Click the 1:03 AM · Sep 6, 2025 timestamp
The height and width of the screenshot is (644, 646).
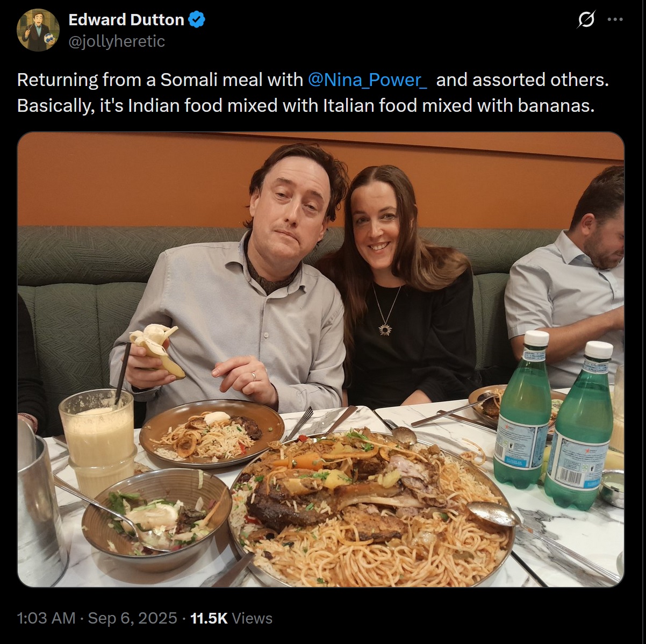coord(97,618)
